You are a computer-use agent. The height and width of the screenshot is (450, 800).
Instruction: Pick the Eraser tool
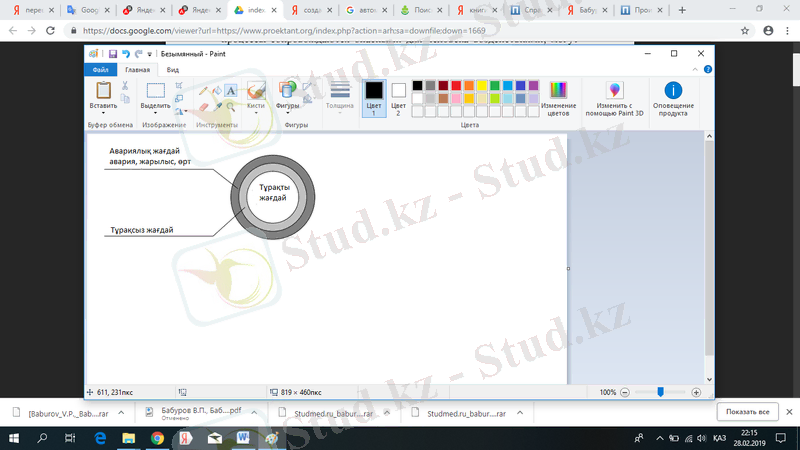tap(203, 106)
